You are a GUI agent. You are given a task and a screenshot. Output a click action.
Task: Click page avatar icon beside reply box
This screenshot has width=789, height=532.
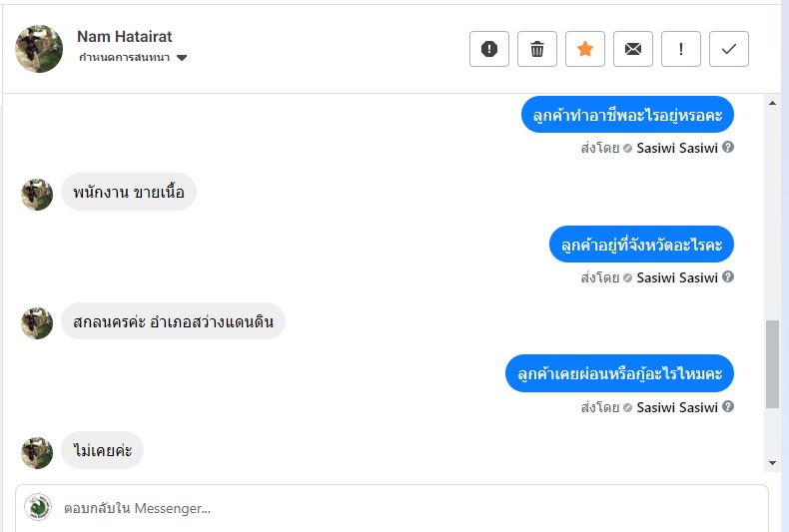pos(38,508)
